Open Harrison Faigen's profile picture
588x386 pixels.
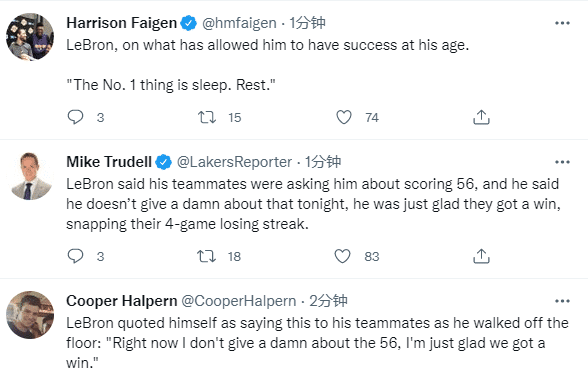[x=30, y=37]
